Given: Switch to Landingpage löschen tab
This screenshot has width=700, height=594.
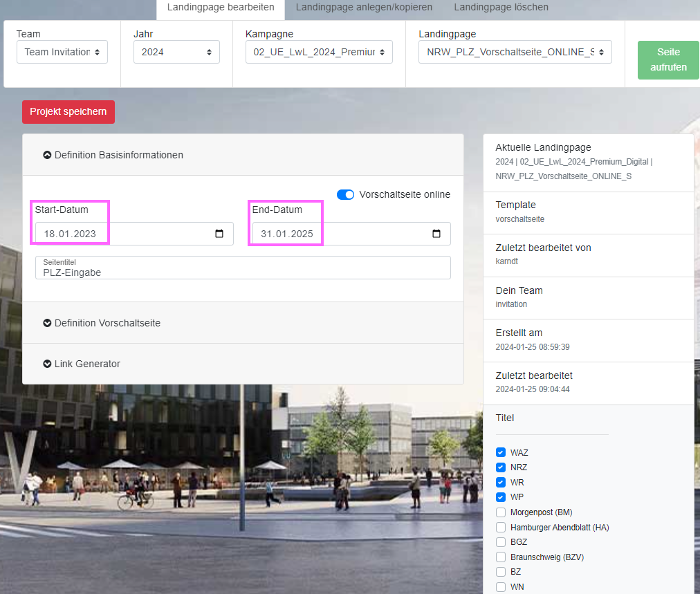Looking at the screenshot, I should click(501, 8).
